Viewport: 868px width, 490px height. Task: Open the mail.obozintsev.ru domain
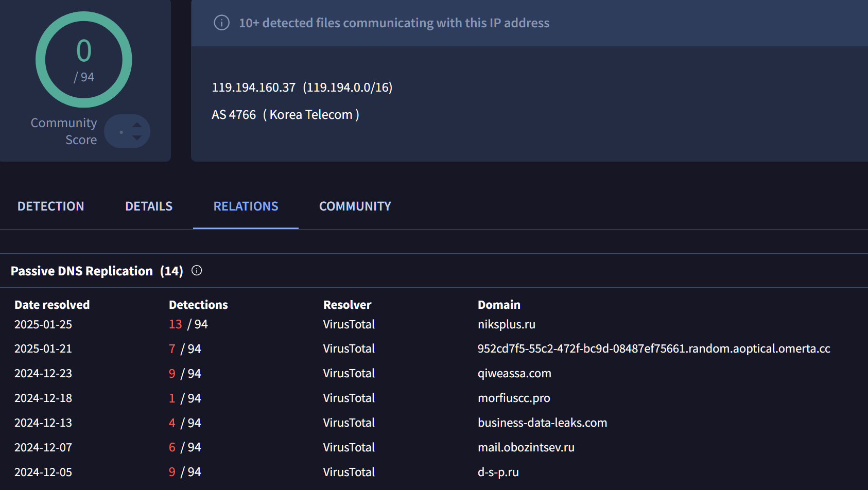click(x=526, y=447)
